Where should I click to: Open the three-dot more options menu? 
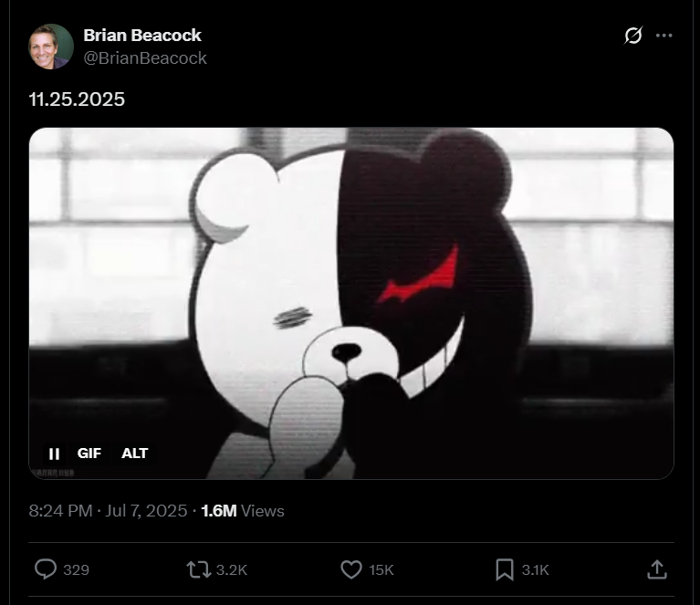pos(663,36)
